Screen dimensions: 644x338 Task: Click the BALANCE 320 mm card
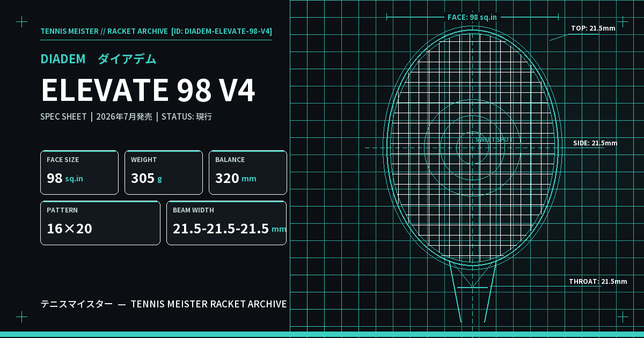click(248, 172)
